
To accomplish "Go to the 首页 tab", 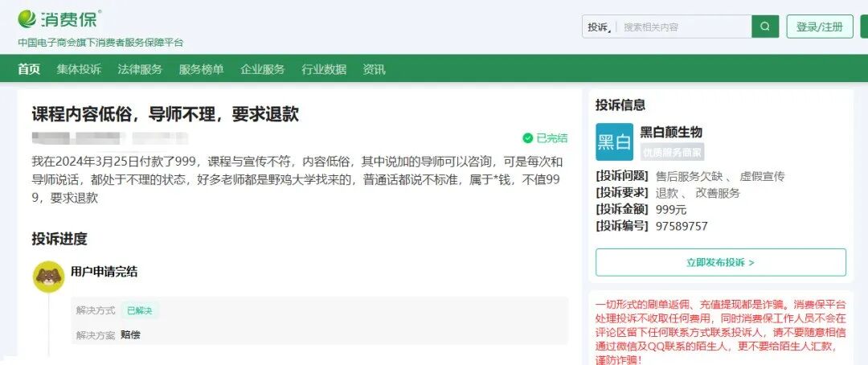I will coord(29,69).
